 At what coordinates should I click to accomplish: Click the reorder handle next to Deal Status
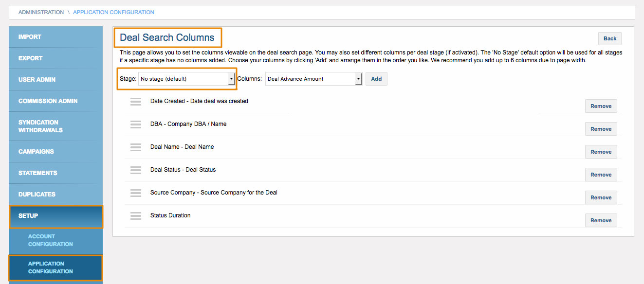click(136, 170)
